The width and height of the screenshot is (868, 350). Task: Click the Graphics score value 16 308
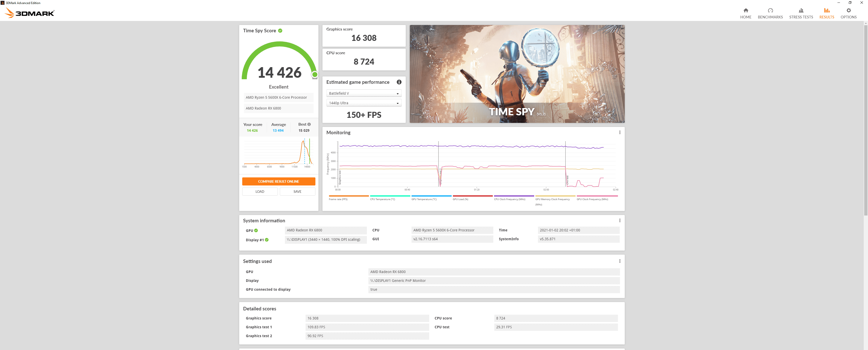pos(364,38)
